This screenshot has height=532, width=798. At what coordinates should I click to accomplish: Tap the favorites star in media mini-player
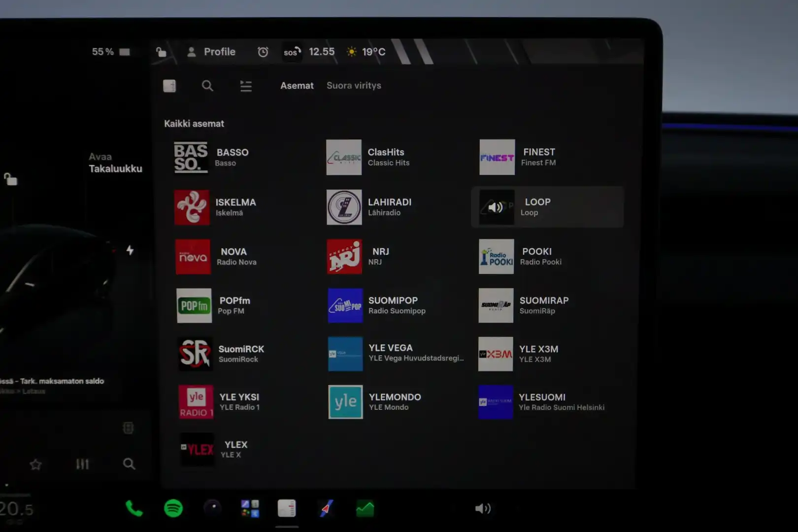click(35, 464)
